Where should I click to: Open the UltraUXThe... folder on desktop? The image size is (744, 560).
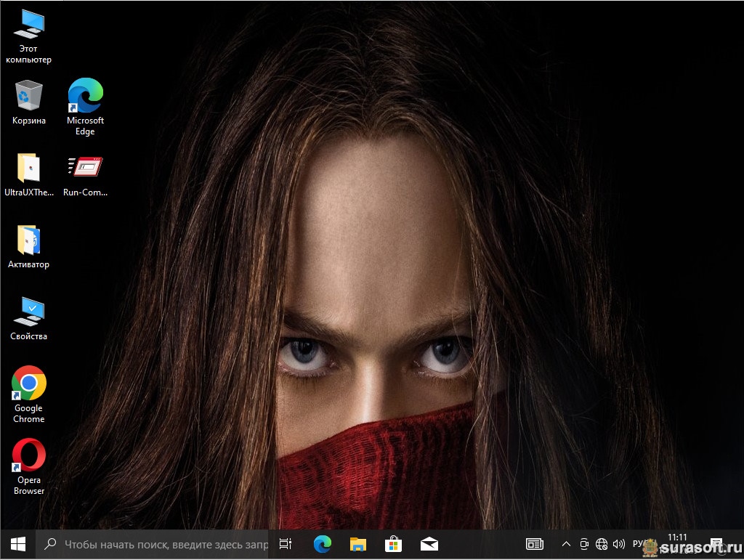pos(28,168)
